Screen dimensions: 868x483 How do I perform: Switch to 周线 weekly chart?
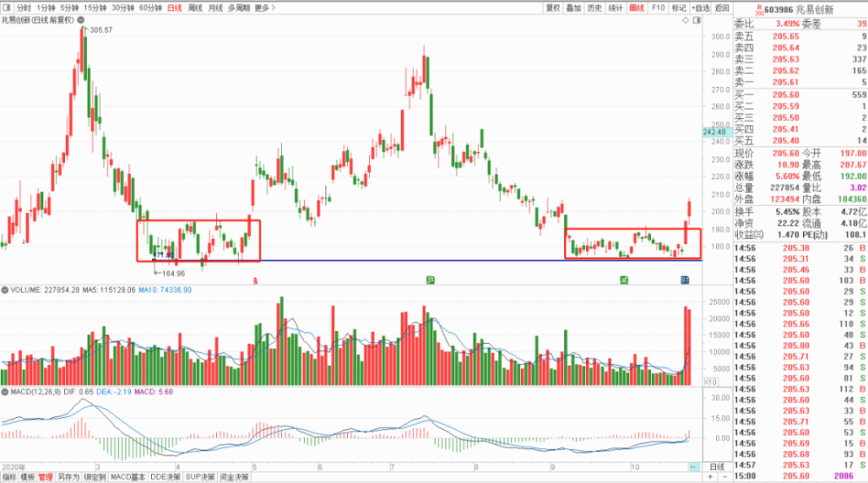(x=194, y=8)
